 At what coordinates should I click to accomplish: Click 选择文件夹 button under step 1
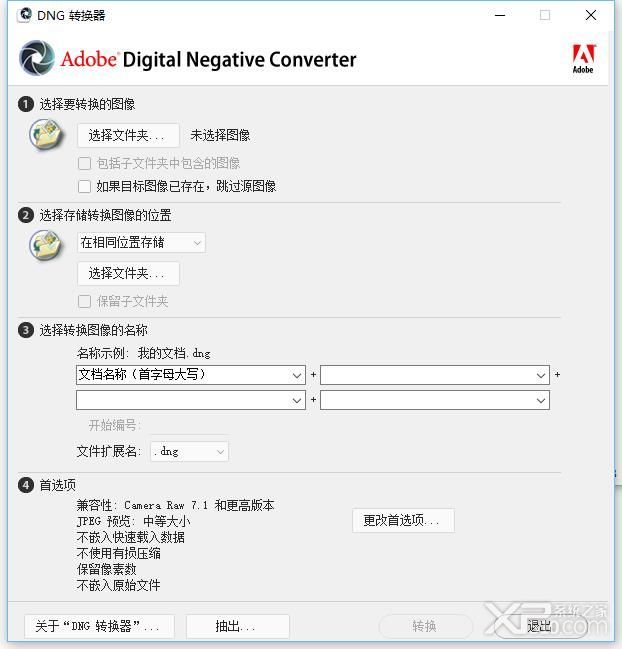pos(128,135)
